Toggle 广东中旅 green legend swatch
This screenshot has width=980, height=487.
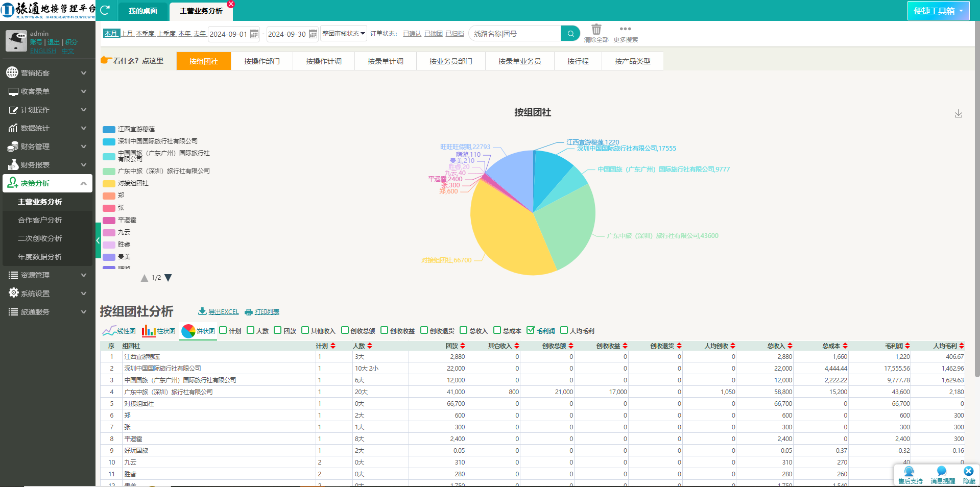coord(109,171)
